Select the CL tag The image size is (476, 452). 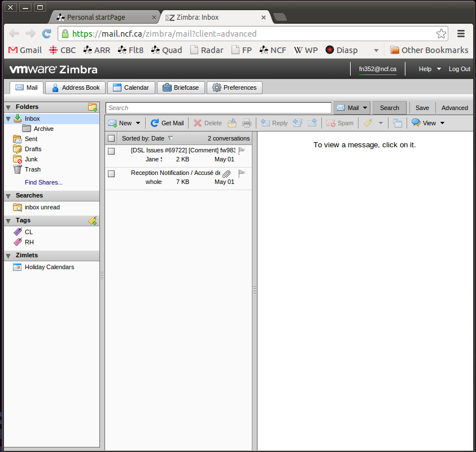coord(29,232)
